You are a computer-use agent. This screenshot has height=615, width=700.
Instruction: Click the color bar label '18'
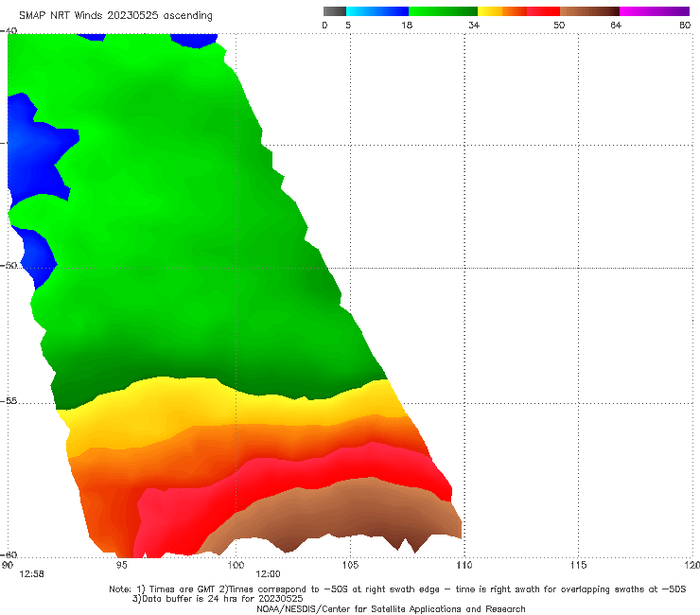click(x=407, y=25)
